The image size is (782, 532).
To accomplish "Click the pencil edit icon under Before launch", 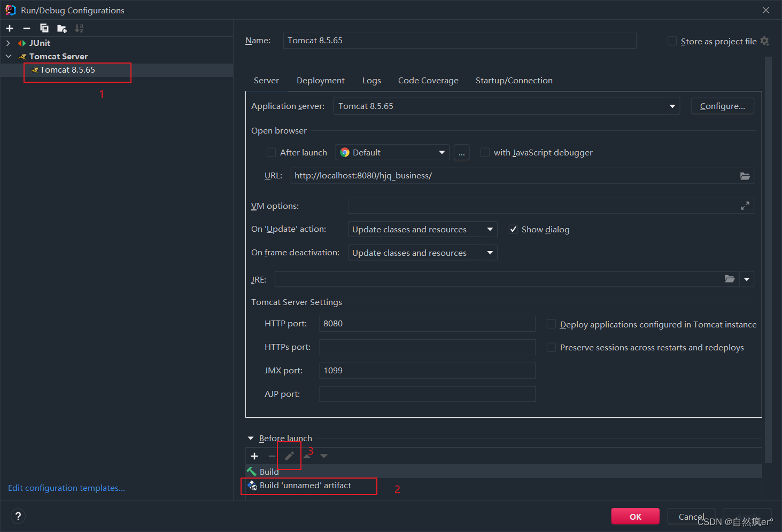I will pos(289,456).
